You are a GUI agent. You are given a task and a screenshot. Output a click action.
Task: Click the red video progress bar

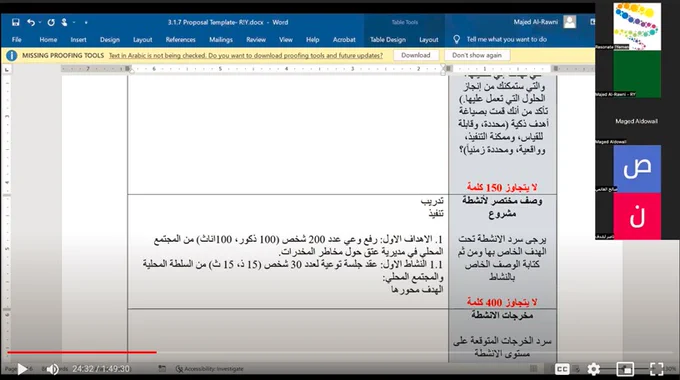82,352
